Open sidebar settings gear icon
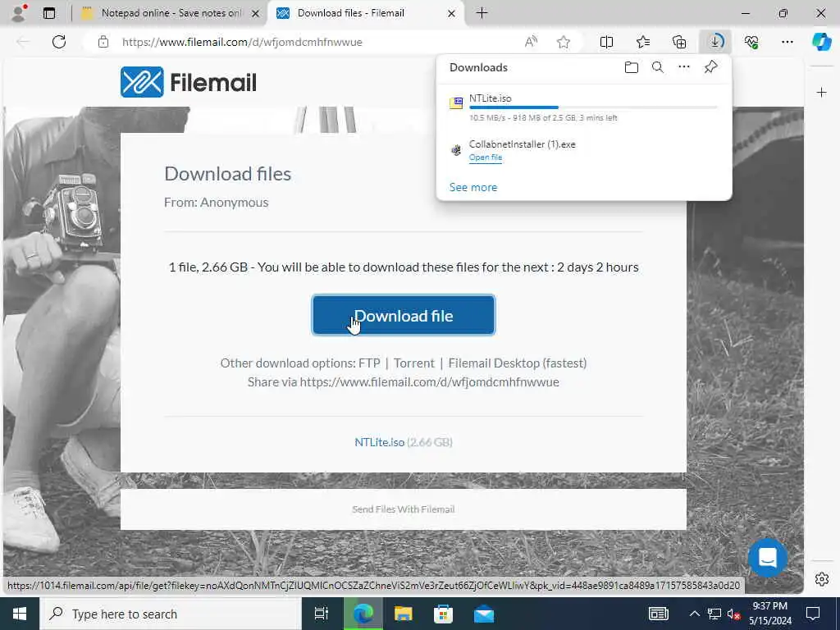This screenshot has width=840, height=630. click(x=822, y=579)
